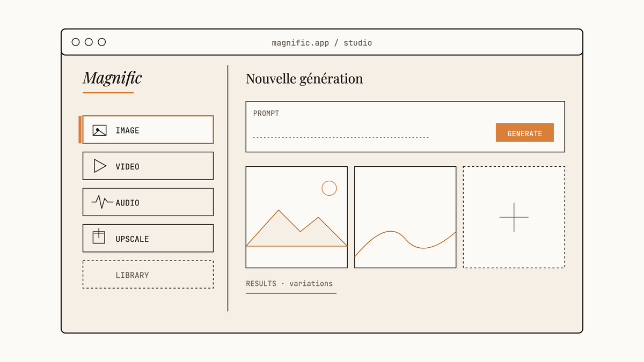Click the magnific.app / studio address text
The width and height of the screenshot is (644, 362).
coord(321,43)
